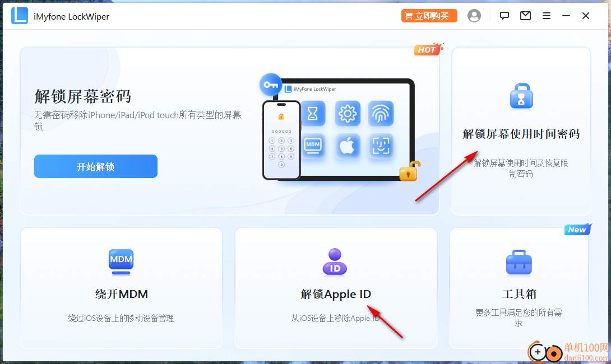Screen dimensions: 611x364
Task: Click the HOT badge on unlock card
Action: click(x=428, y=49)
